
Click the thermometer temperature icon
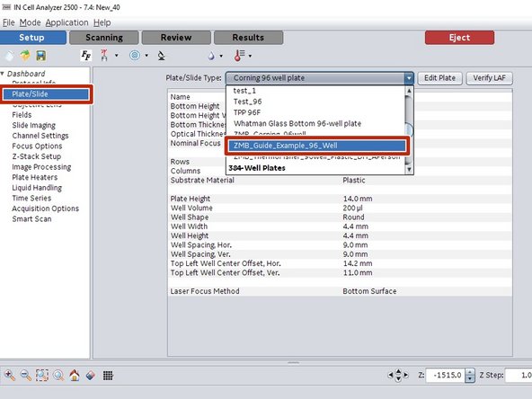pos(239,56)
